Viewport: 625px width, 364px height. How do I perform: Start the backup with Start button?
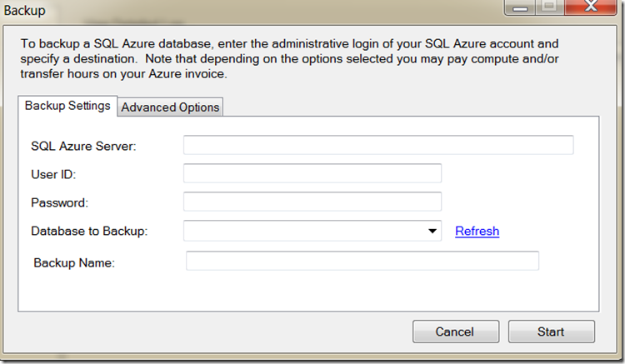click(552, 332)
